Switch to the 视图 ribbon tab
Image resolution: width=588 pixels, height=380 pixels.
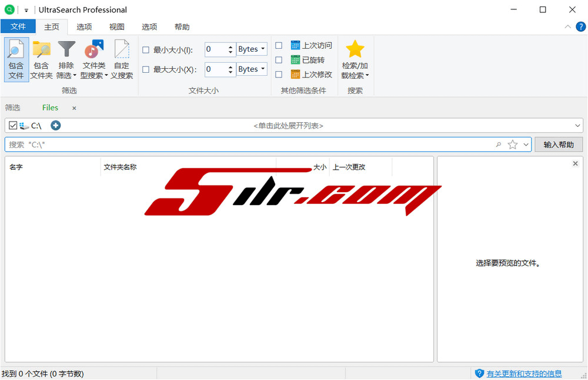(x=117, y=27)
